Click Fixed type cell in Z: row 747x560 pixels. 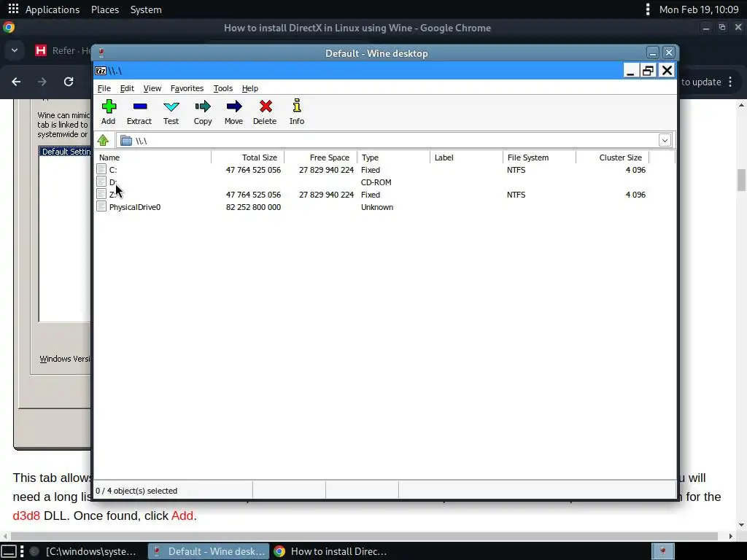tap(370, 195)
